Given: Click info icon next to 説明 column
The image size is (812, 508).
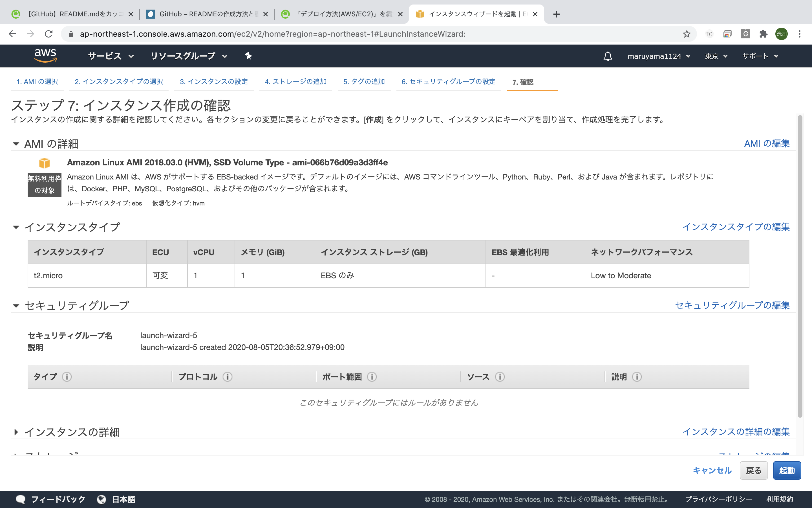Looking at the screenshot, I should point(637,377).
